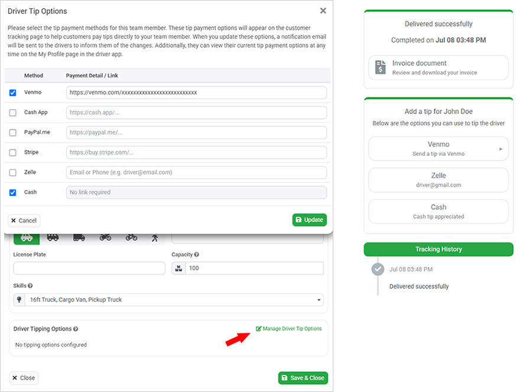Choose the truck vehicle icon
Screen dimensions: 532x392
click(x=79, y=238)
